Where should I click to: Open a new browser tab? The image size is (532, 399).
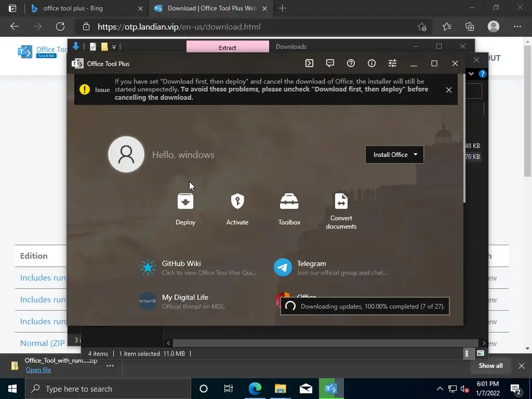pos(282,8)
